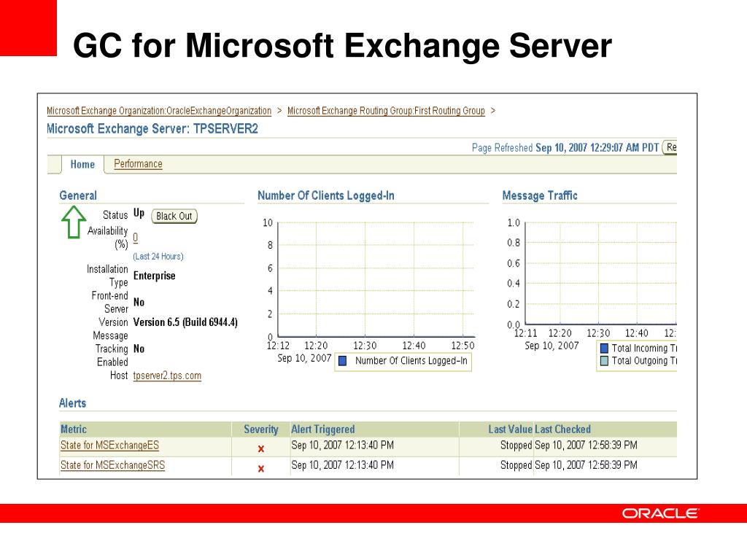
Task: Click the green Up status arrow icon
Action: [x=74, y=222]
